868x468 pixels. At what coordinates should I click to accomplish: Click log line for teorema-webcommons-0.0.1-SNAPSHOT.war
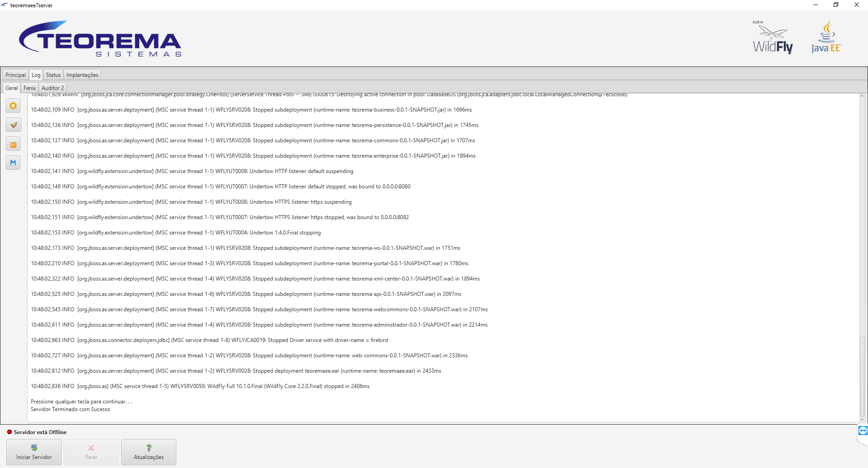[x=259, y=309]
